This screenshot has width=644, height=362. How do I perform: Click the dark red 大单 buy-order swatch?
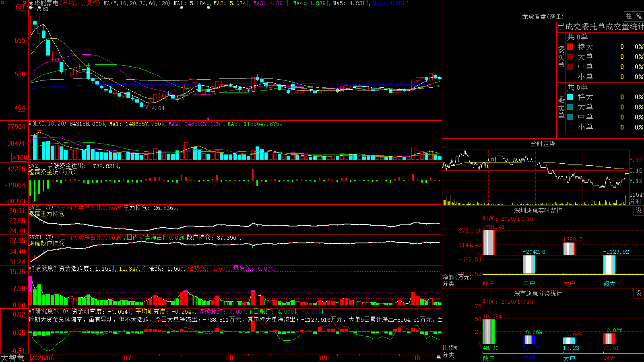570,57
